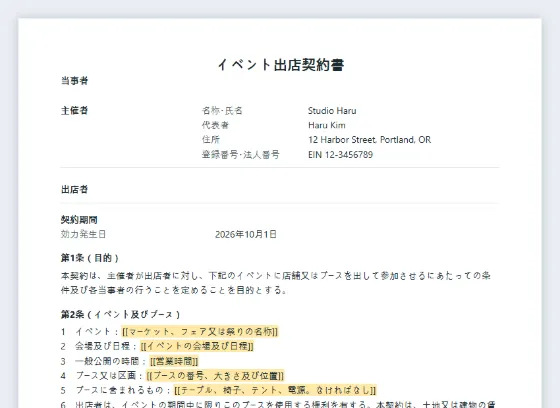Click placeholder [[イベントの会場及び日程]]
Viewport: 560px width, 408px height.
point(197,346)
